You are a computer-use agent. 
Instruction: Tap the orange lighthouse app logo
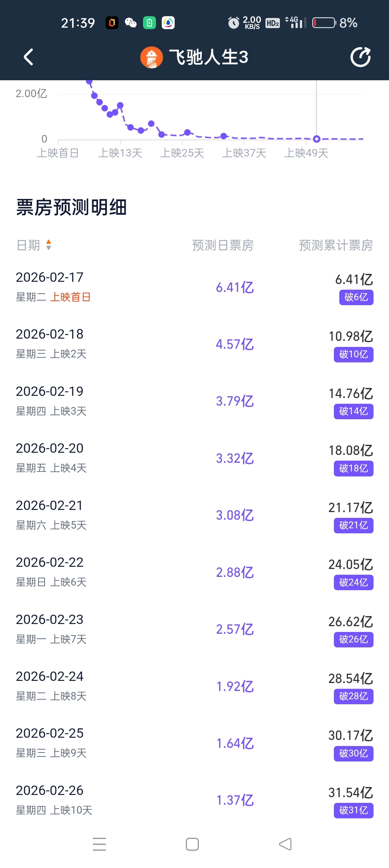coord(152,58)
